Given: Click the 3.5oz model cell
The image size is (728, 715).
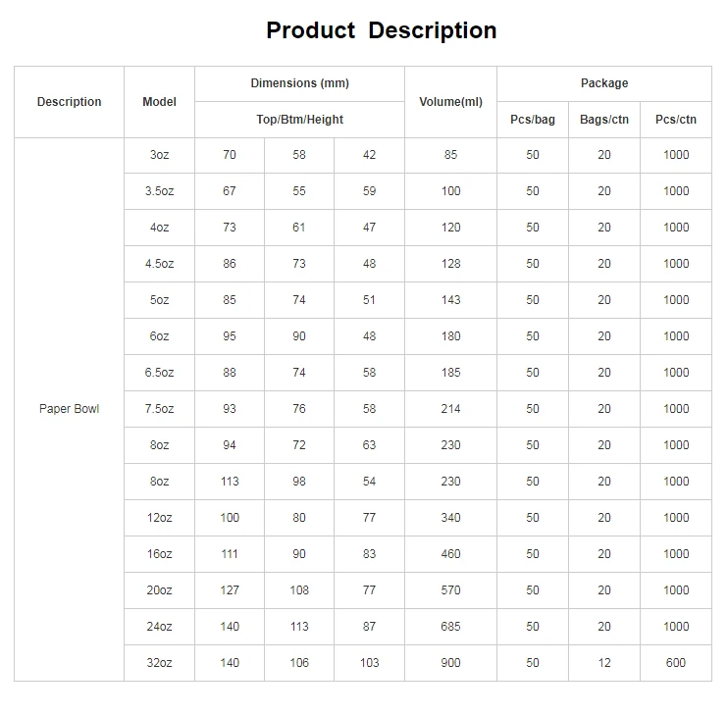Looking at the screenshot, I should pyautogui.click(x=159, y=191).
